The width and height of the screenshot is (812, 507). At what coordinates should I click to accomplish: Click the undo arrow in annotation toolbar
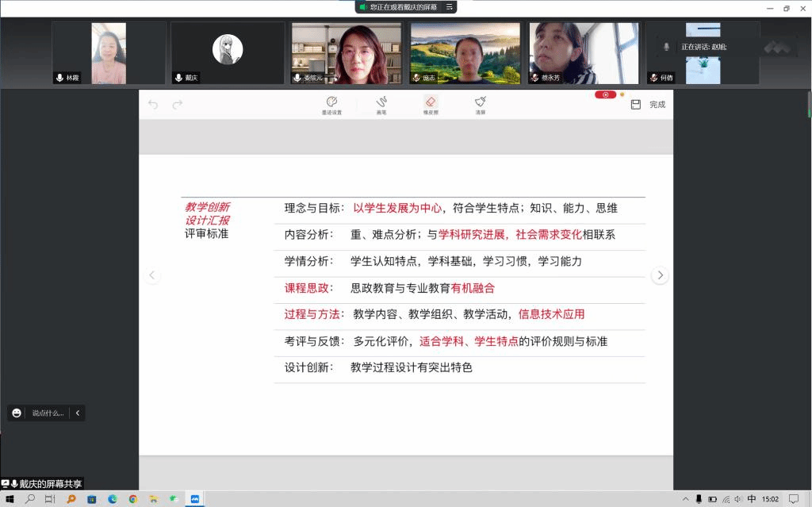click(x=153, y=105)
